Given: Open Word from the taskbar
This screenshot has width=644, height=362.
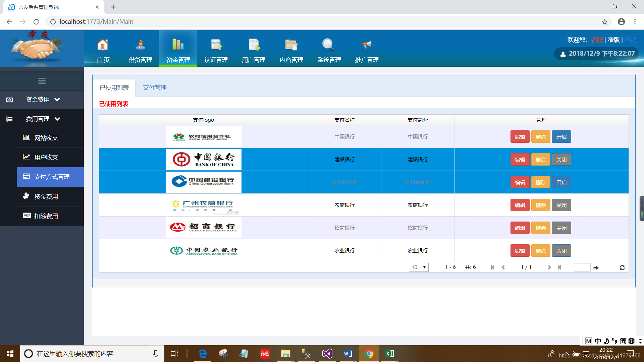Looking at the screenshot, I should click(x=348, y=354).
